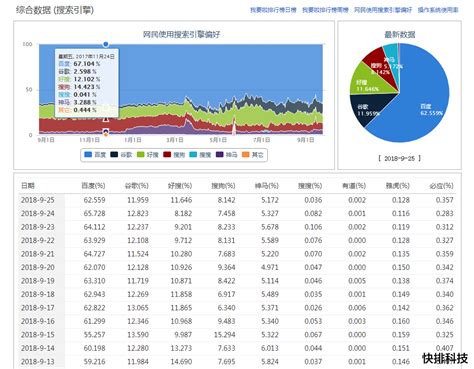
Task: Toggle the 搜狗 series in chart legend
Action: pos(174,155)
